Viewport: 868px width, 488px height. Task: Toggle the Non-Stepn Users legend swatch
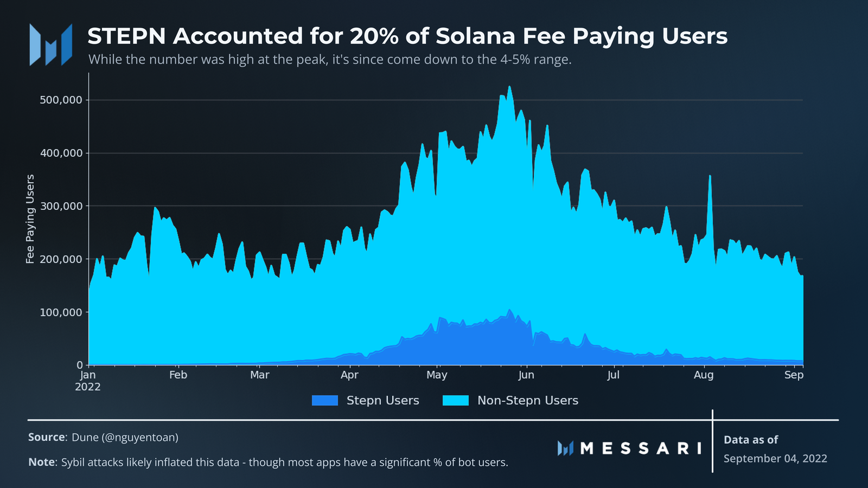tap(456, 401)
